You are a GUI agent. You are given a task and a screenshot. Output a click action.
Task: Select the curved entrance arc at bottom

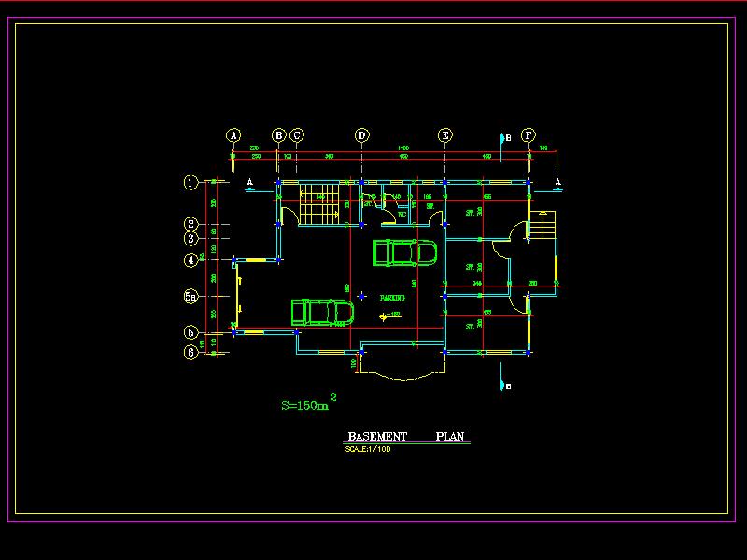[x=402, y=376]
